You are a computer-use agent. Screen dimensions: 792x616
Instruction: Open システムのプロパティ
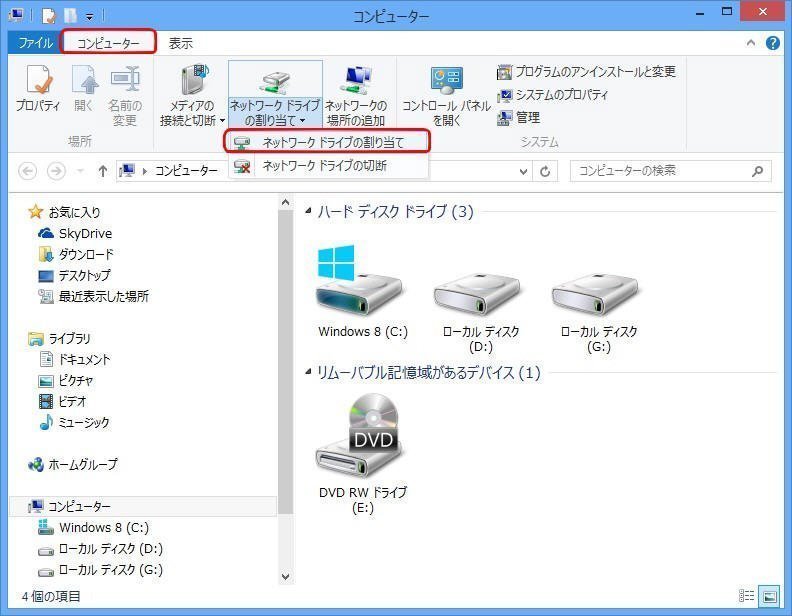(x=552, y=95)
